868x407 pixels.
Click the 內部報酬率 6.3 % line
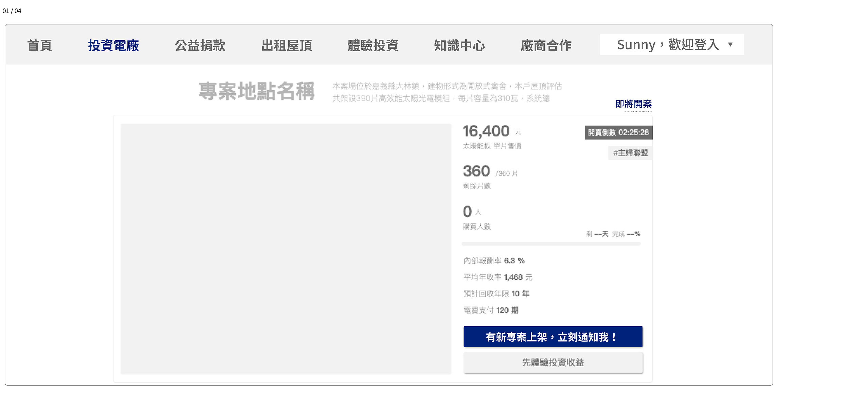[494, 261]
